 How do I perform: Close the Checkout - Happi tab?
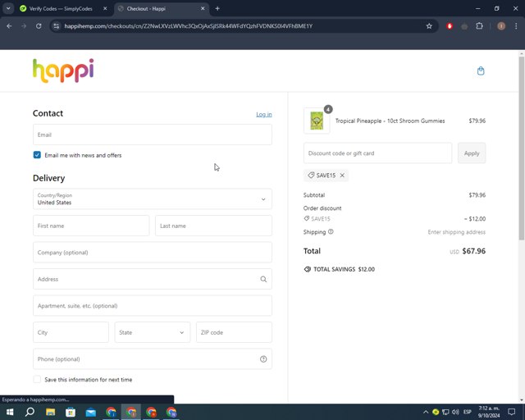203,9
